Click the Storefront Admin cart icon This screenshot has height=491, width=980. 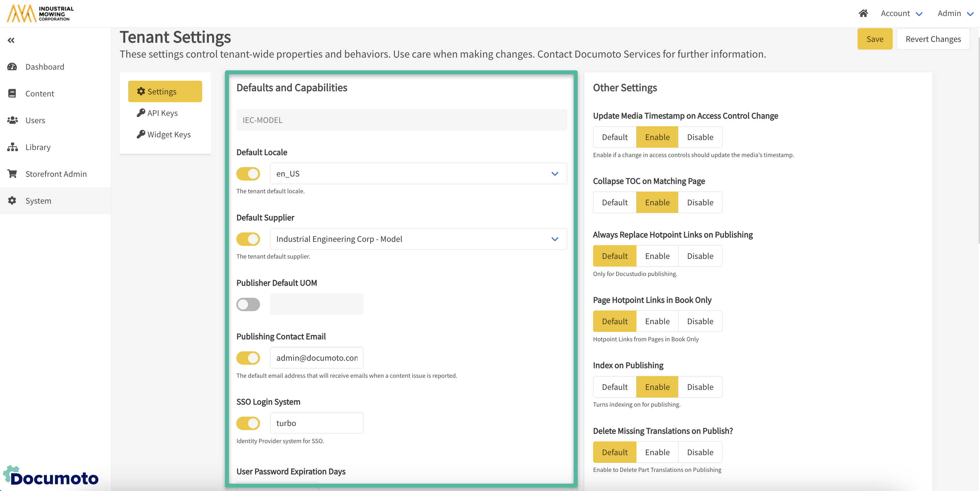[x=12, y=173]
